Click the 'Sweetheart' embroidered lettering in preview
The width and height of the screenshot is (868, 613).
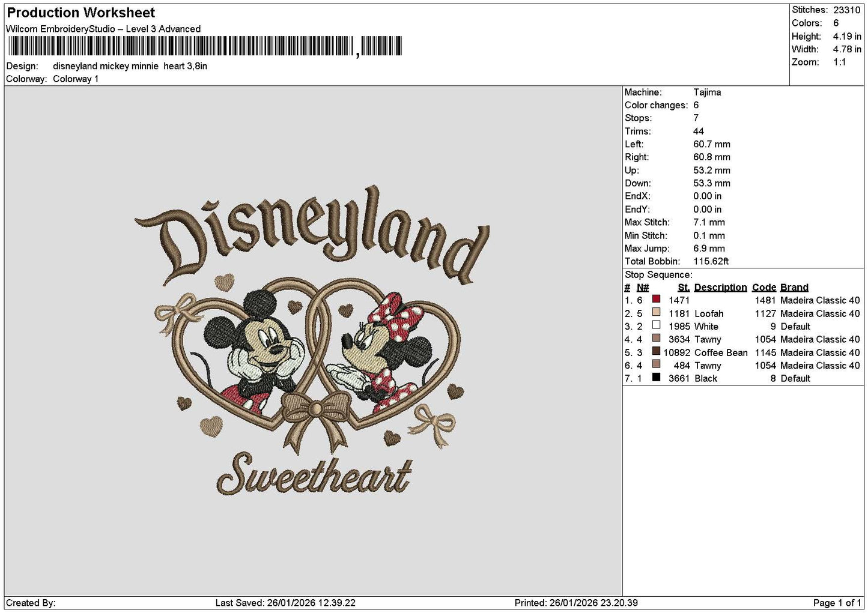tap(314, 475)
